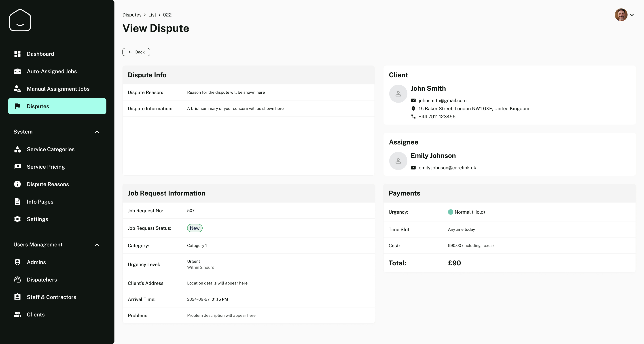Image resolution: width=644 pixels, height=344 pixels.
Task: Click the Service Categories shapes icon
Action: coord(17,149)
